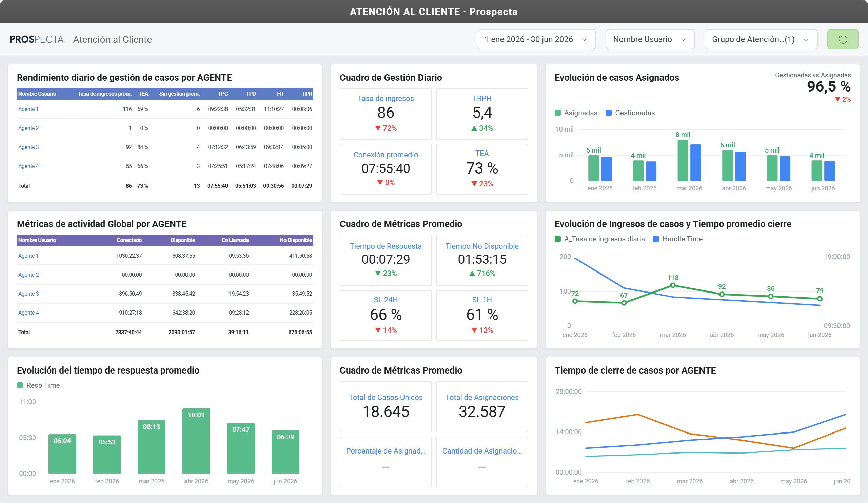
Task: Click the Gestionadas vs Asignadas 96,5 % value
Action: 829,86
